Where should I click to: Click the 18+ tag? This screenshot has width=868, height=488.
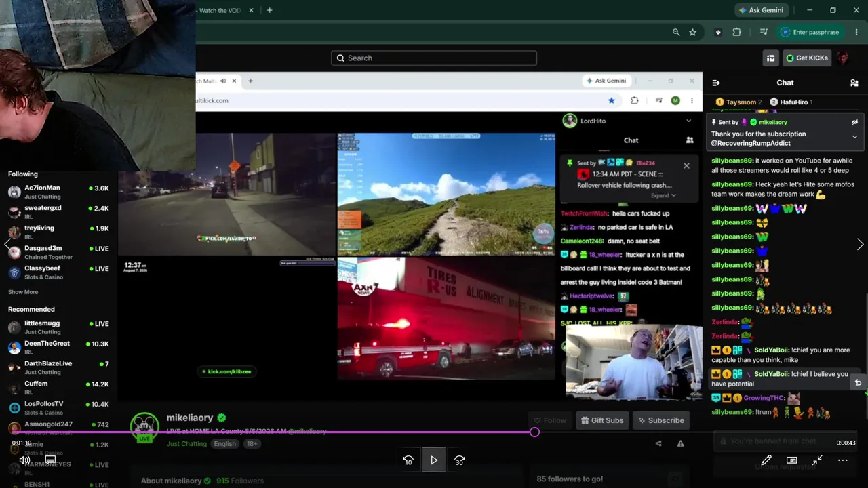pyautogui.click(x=252, y=444)
